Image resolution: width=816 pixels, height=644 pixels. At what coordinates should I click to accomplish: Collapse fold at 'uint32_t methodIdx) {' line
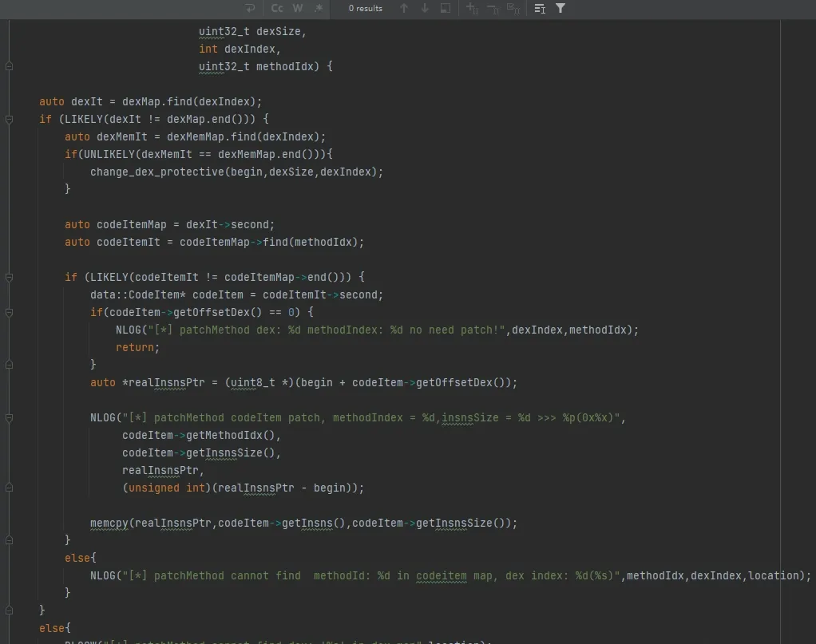[9, 66]
